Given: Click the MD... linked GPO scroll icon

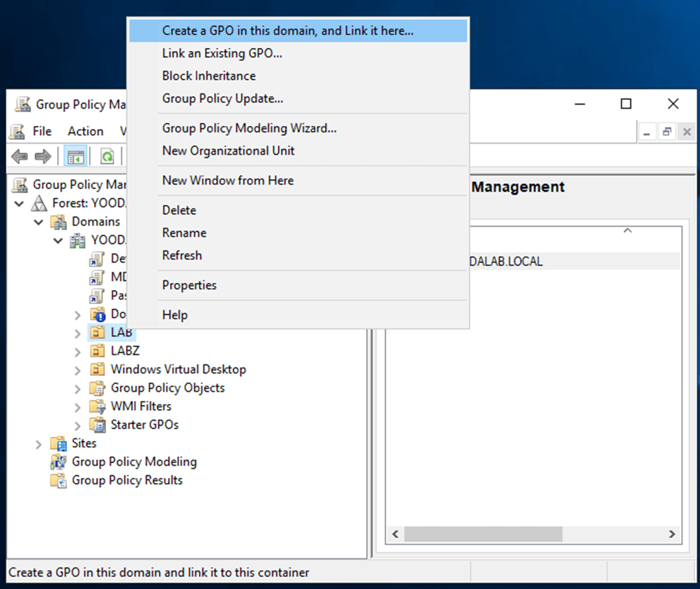Looking at the screenshot, I should (97, 277).
